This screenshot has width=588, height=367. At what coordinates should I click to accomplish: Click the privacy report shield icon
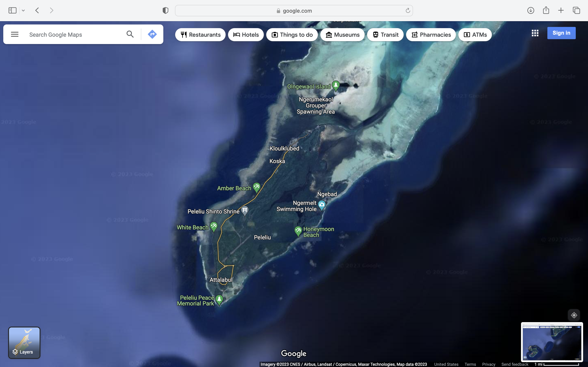165,10
